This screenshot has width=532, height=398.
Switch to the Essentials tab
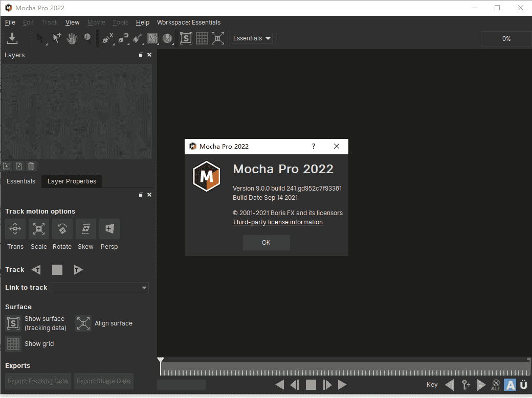(21, 181)
